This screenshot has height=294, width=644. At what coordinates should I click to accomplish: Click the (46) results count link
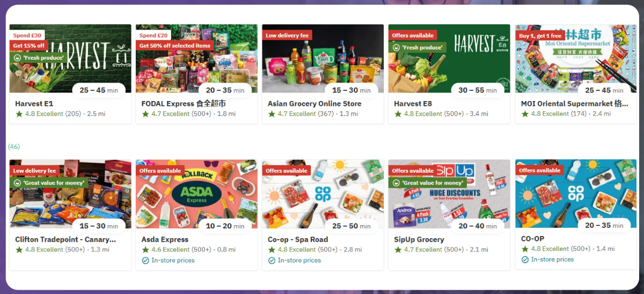[14, 146]
